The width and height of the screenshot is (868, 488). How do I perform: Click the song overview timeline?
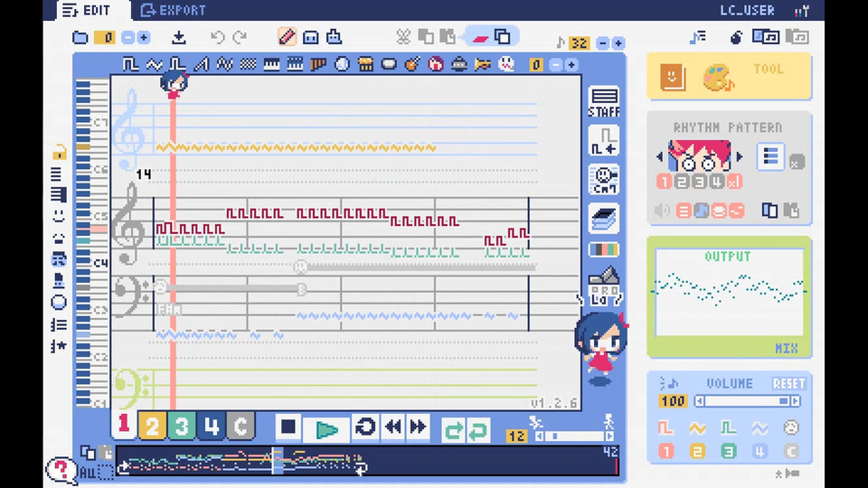[365, 461]
